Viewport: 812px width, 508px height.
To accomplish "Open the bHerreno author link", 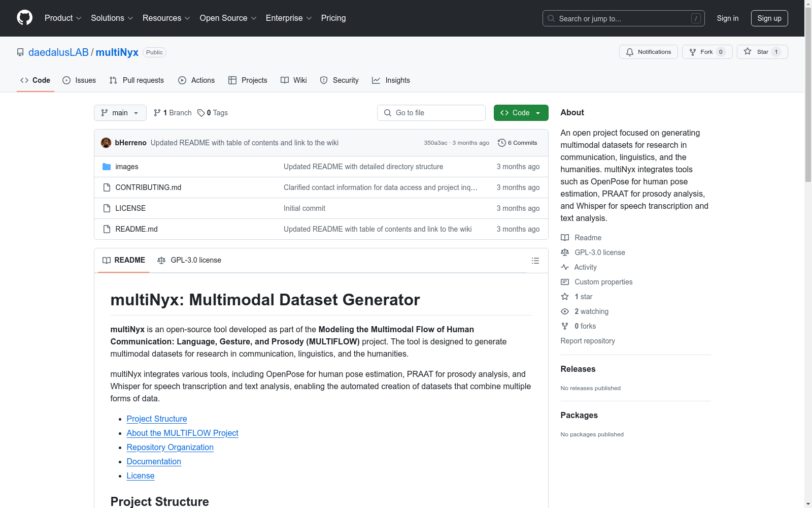I will point(131,143).
